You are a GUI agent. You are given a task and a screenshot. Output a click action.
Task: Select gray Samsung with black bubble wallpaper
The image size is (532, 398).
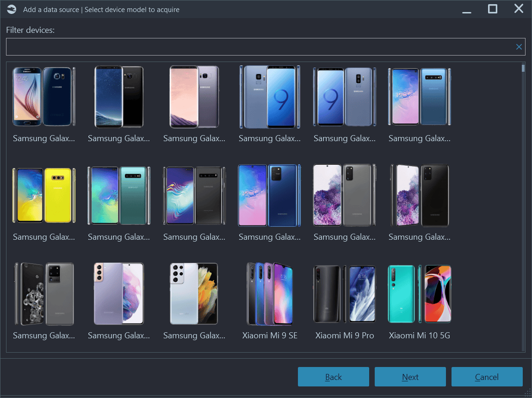click(x=44, y=301)
